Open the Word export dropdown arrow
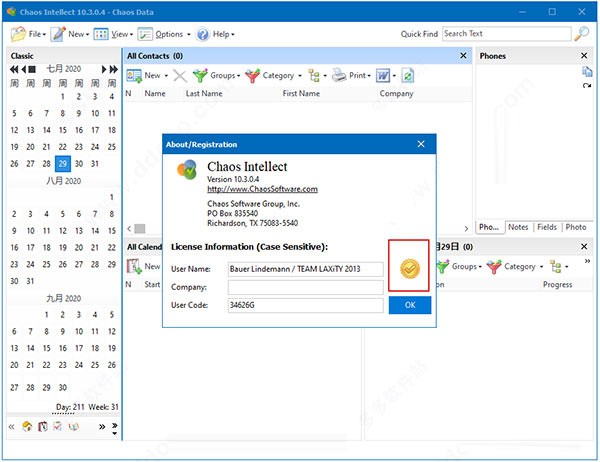This screenshot has width=600, height=462. pos(394,75)
